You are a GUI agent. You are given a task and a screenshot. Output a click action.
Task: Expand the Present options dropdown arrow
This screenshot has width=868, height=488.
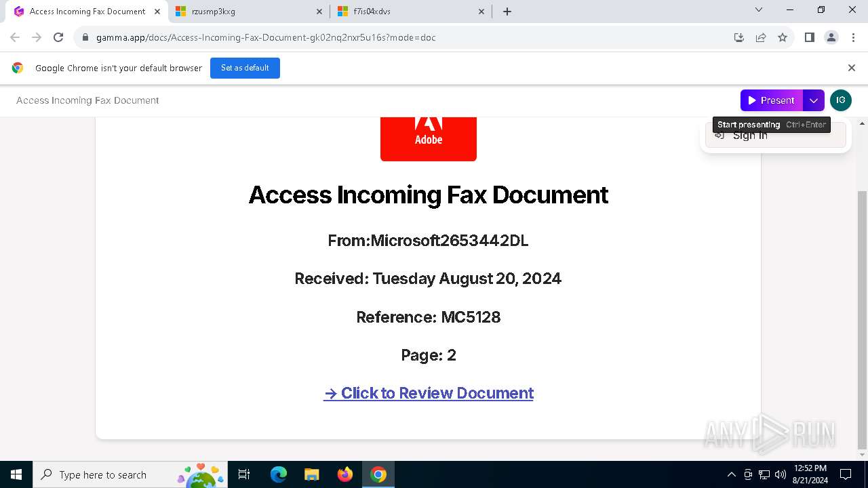(814, 100)
